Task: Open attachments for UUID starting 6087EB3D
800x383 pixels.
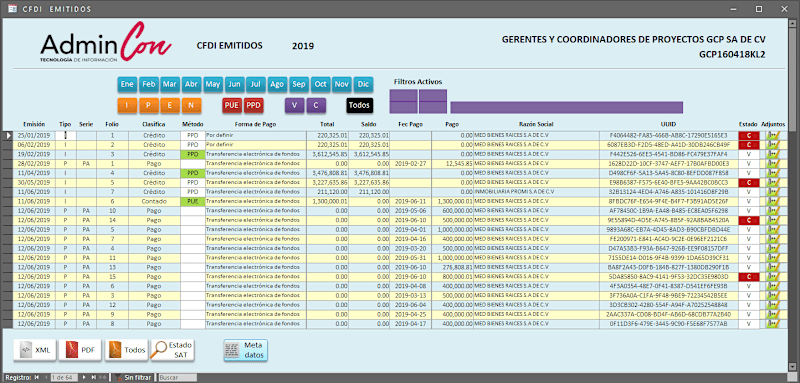Action: tap(774, 145)
